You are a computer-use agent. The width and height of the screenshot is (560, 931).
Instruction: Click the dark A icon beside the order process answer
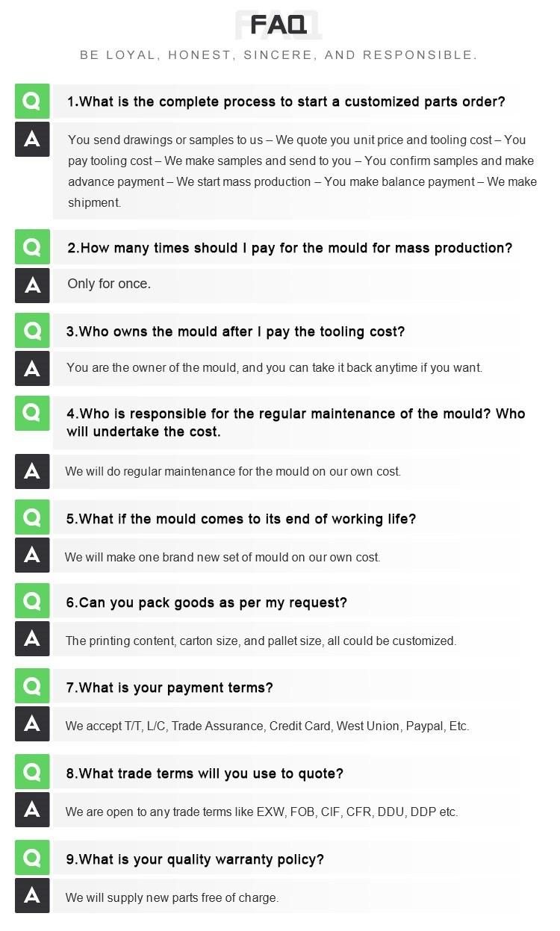click(32, 139)
